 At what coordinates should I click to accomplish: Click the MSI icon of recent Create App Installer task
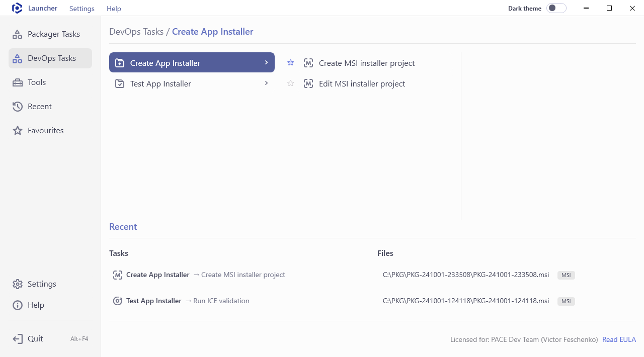[x=118, y=275]
